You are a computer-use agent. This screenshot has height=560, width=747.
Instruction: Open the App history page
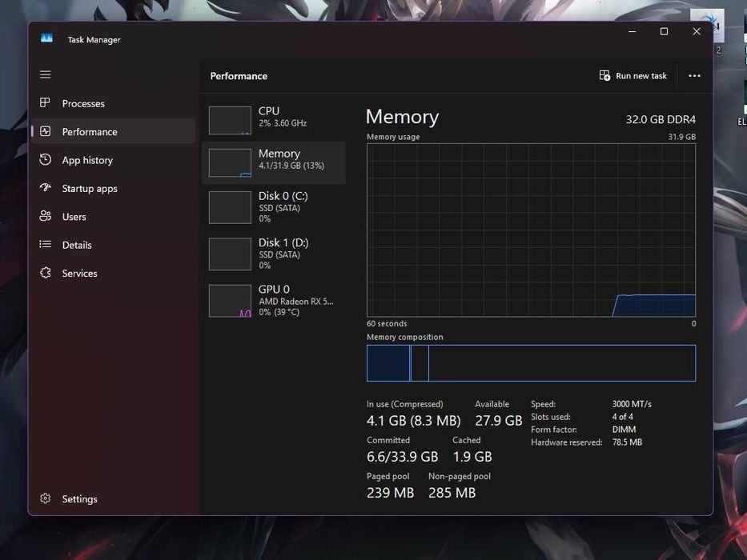click(114, 160)
